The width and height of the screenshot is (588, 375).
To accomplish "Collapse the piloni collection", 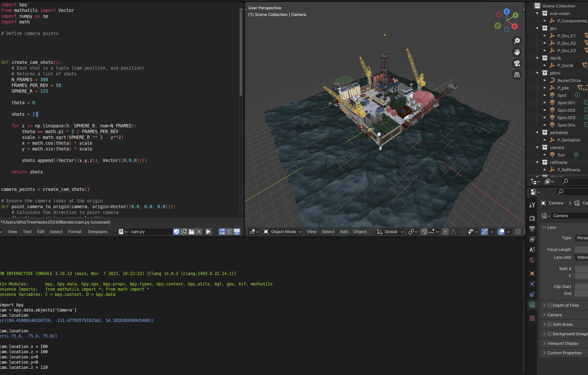I will 537,73.
